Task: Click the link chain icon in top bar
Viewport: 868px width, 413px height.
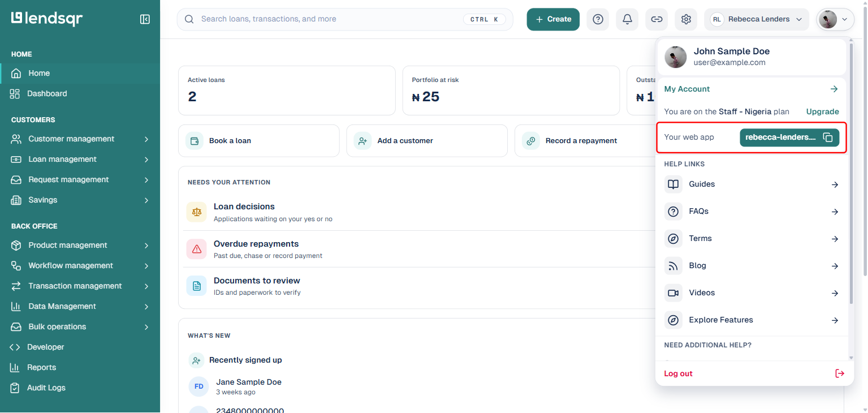Action: tap(657, 19)
